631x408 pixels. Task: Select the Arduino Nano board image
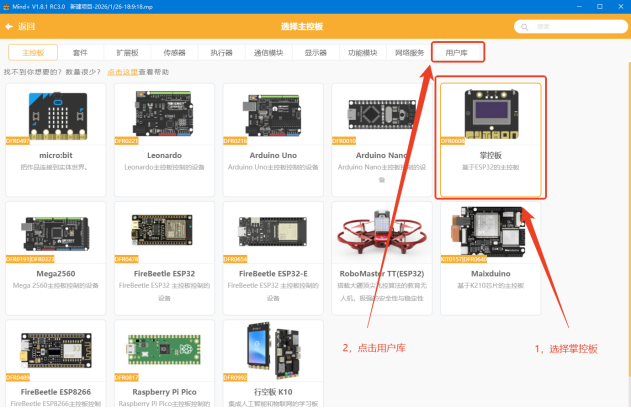click(382, 114)
